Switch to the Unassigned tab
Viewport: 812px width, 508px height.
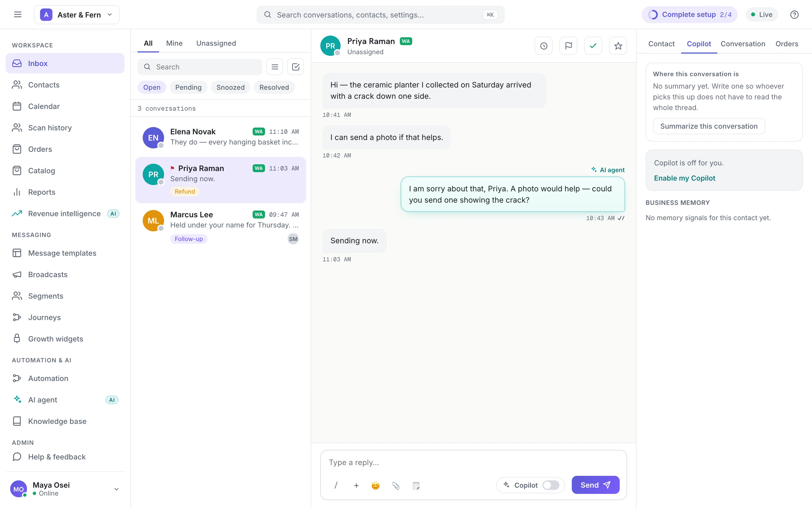pos(216,43)
